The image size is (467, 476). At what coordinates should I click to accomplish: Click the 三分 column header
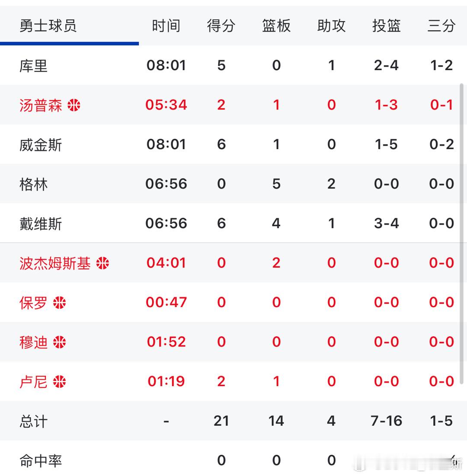tap(441, 26)
